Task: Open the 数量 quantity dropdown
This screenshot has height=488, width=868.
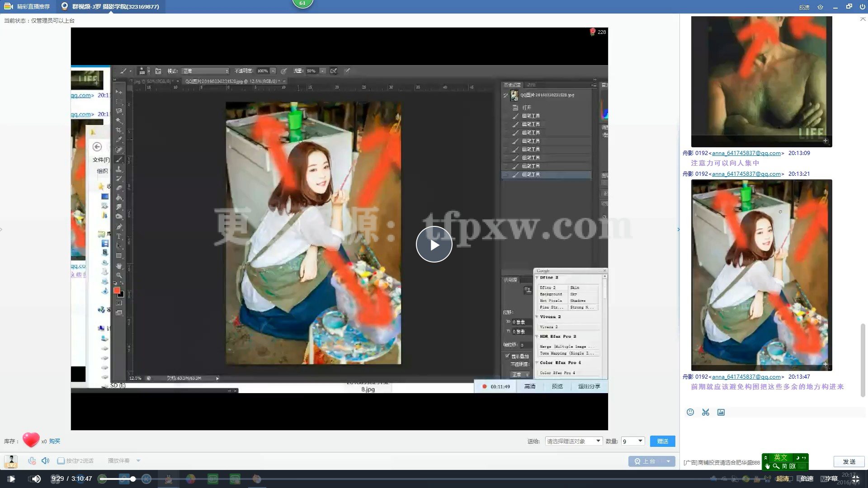Action: (640, 441)
